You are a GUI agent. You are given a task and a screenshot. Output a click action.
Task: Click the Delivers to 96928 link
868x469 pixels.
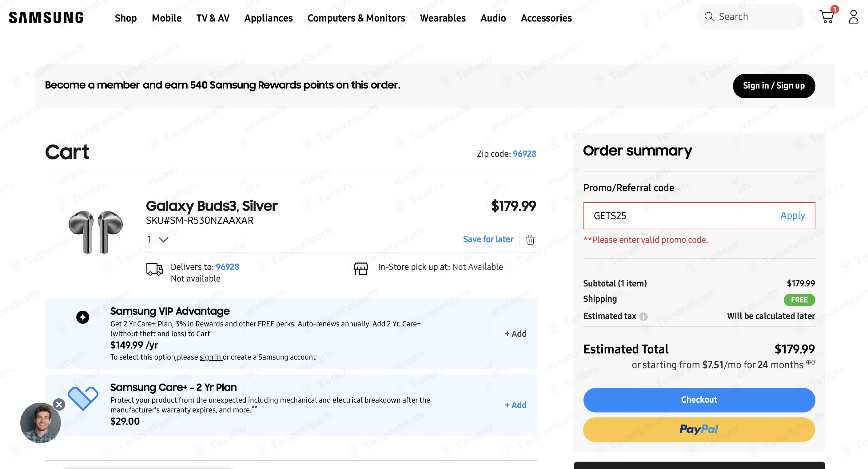[227, 267]
